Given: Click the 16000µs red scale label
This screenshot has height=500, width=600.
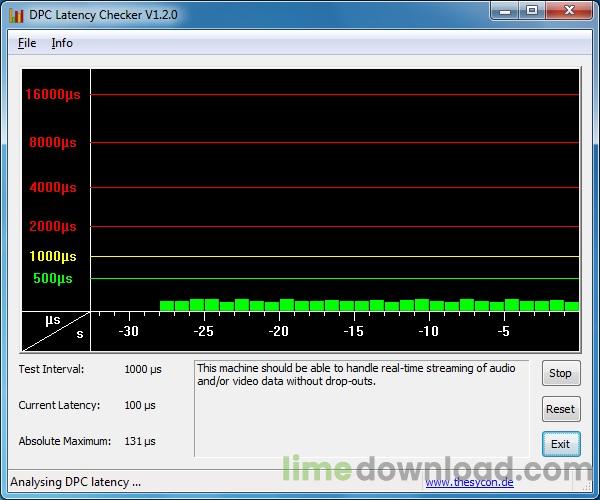Looking at the screenshot, I should tap(52, 94).
